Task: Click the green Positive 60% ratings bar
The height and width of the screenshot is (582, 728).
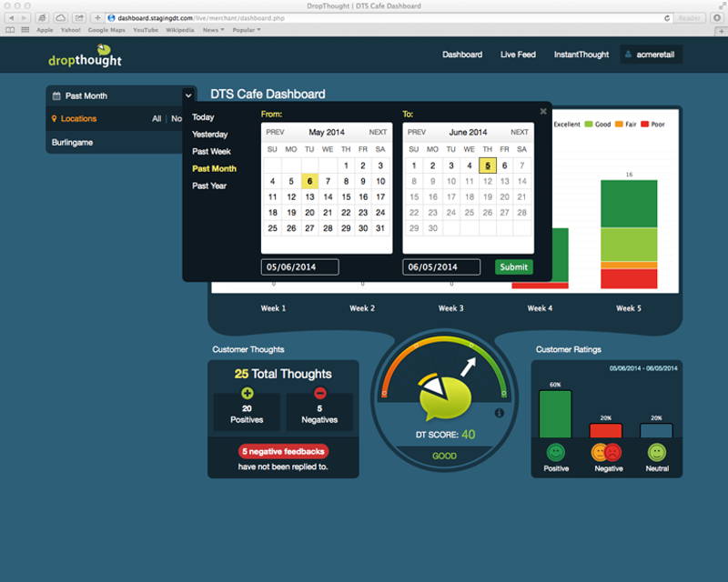Action: (555, 414)
